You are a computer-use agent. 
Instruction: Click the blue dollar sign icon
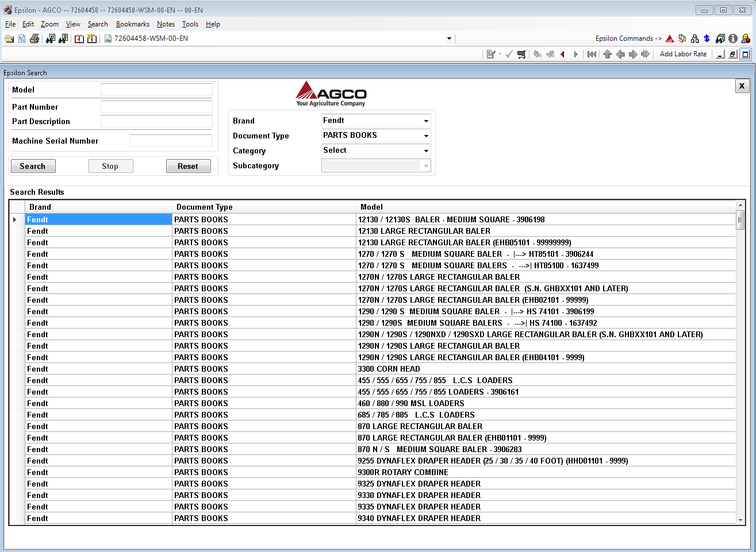(x=707, y=38)
